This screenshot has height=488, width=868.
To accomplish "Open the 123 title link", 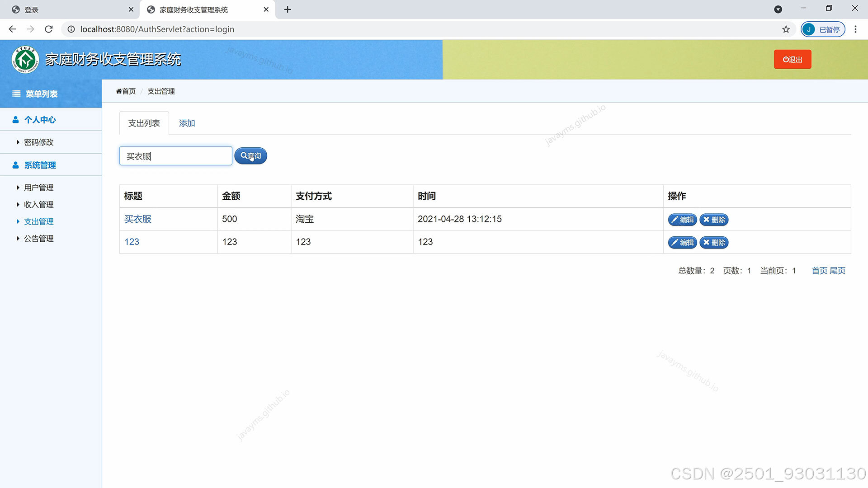I will tap(132, 242).
